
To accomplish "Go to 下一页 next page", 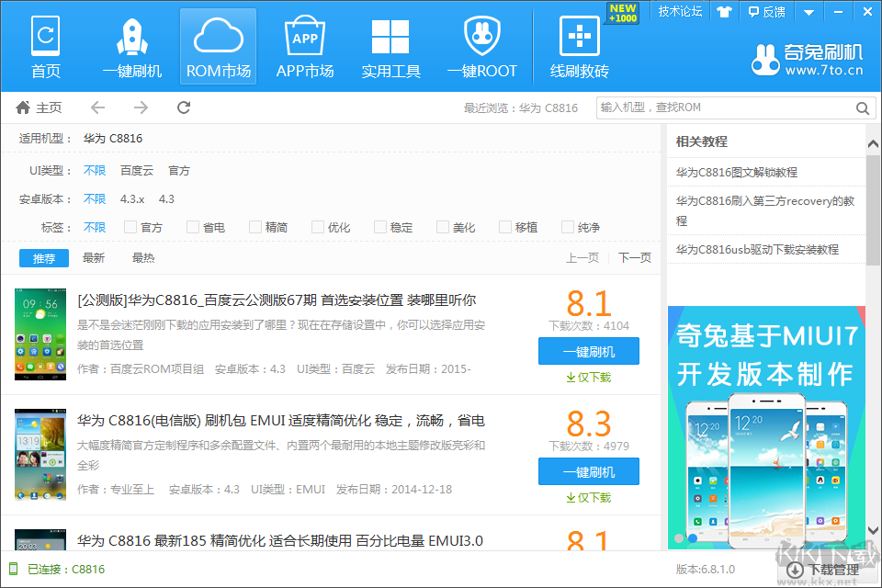I will [x=634, y=258].
